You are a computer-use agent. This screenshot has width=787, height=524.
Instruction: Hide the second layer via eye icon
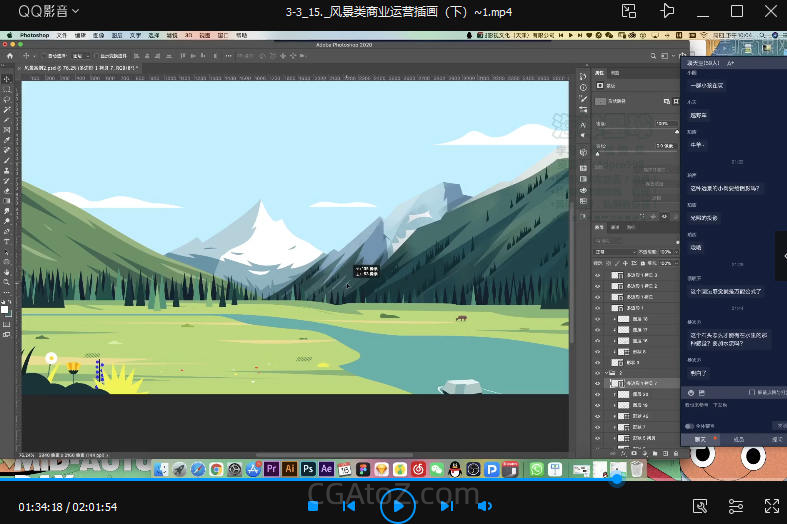click(x=598, y=285)
